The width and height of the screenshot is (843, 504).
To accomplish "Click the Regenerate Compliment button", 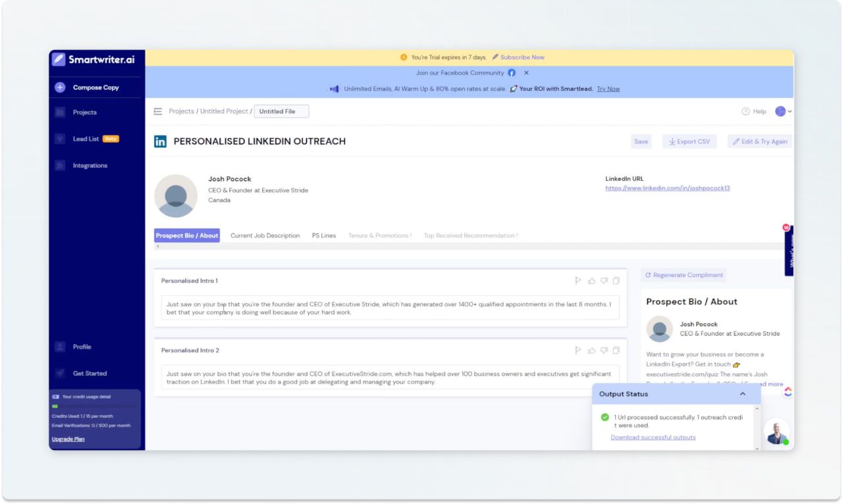I will coord(684,275).
